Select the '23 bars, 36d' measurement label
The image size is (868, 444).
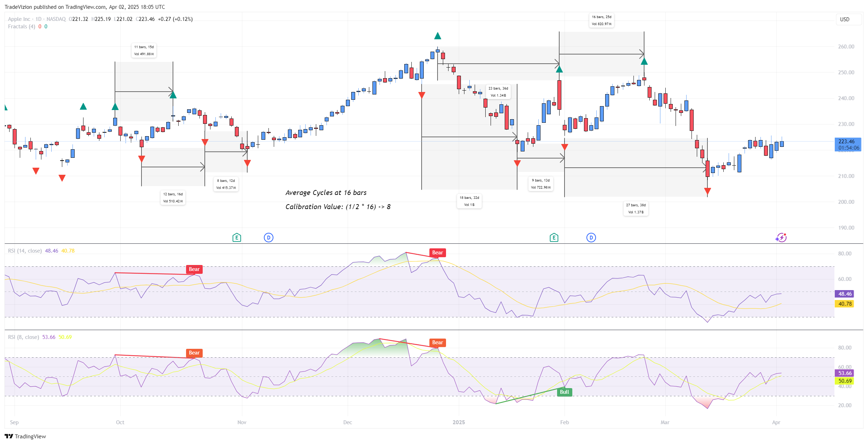pos(498,92)
